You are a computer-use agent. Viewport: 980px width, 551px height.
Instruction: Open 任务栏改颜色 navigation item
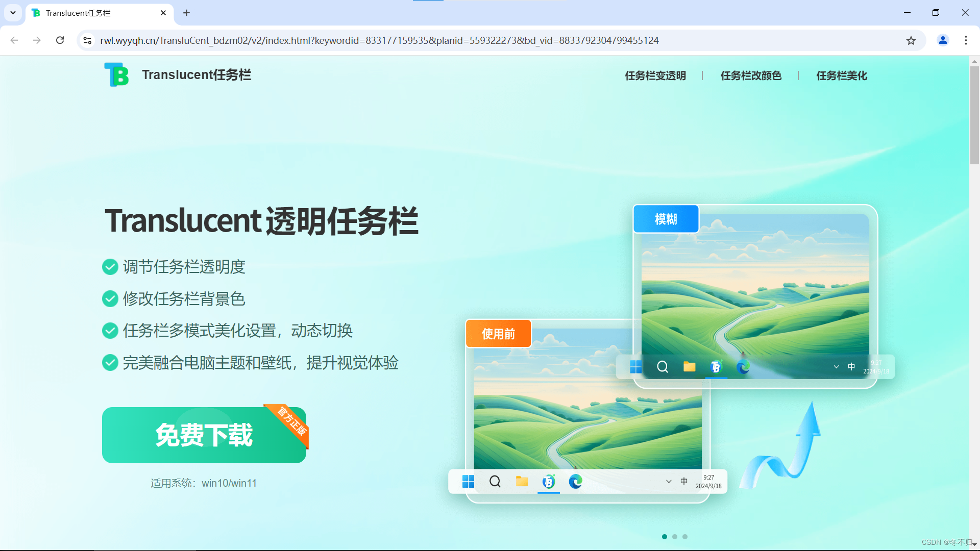(x=751, y=76)
